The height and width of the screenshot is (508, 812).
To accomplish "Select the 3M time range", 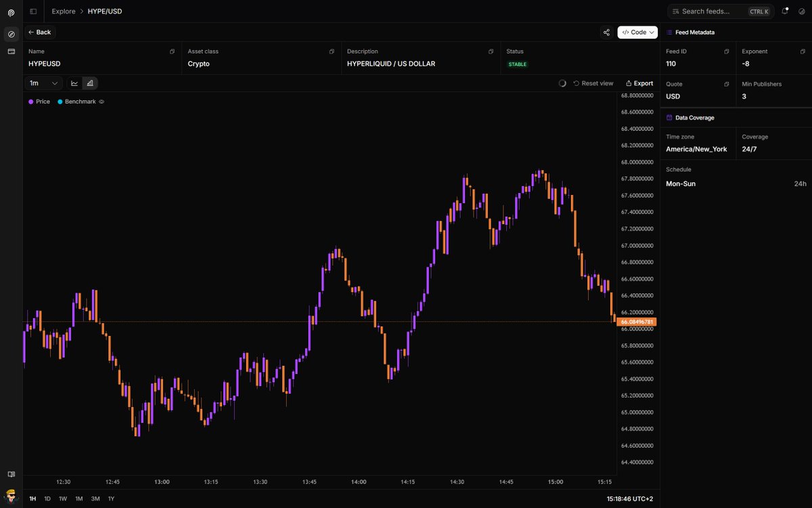I will tap(95, 499).
